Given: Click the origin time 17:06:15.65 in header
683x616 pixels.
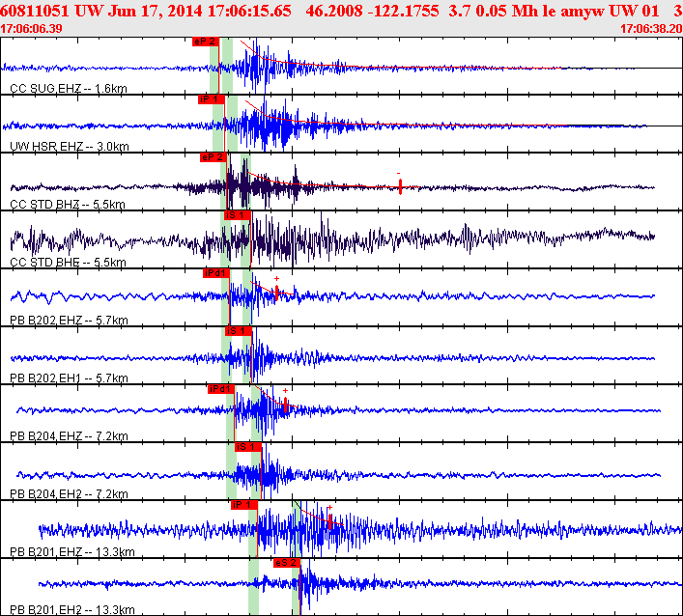Looking at the screenshot, I should click(x=249, y=11).
